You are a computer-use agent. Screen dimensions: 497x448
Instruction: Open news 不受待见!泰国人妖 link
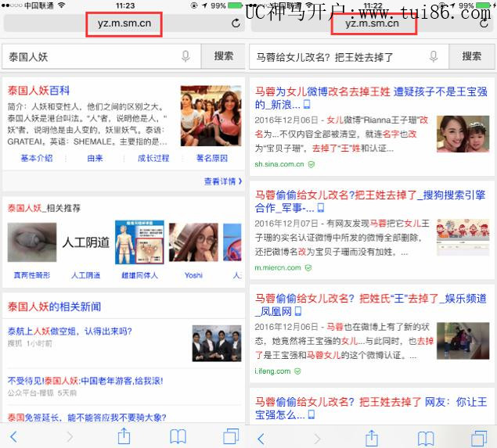point(85,381)
